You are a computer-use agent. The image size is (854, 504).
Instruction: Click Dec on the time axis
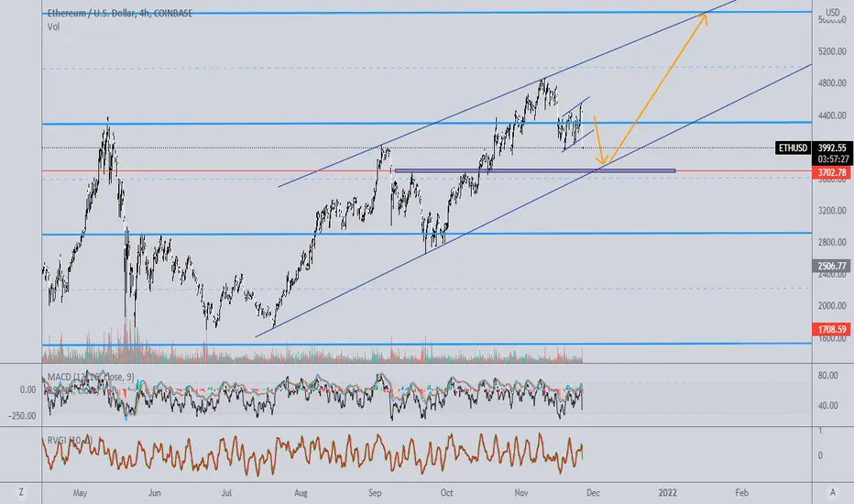point(593,493)
